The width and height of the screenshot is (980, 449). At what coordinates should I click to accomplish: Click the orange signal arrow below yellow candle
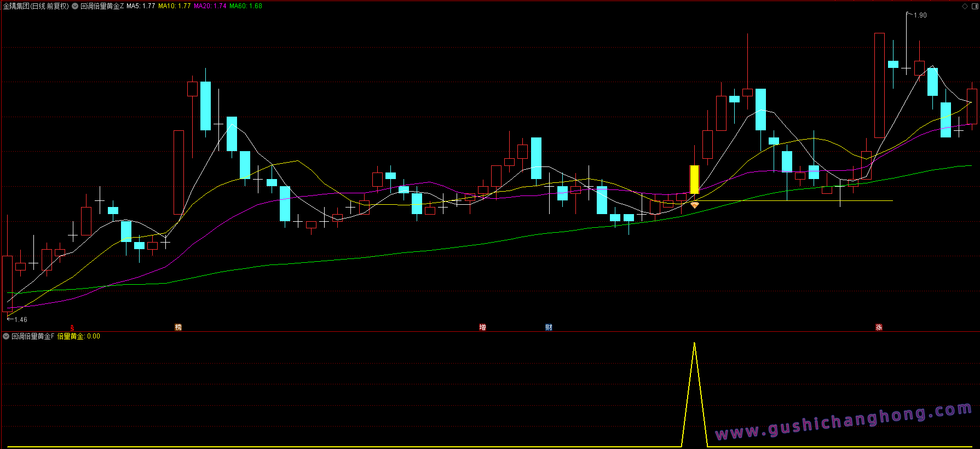pos(694,205)
